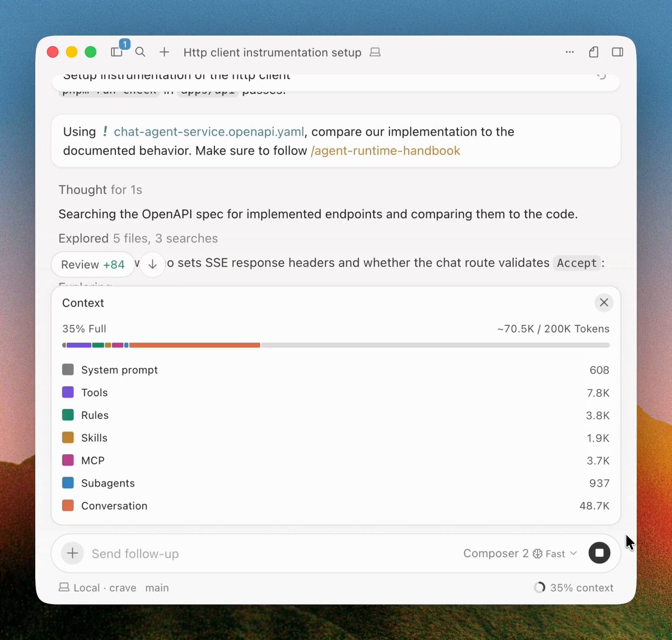The height and width of the screenshot is (640, 672).
Task: Click the 937 subagents token value
Action: coord(599,483)
